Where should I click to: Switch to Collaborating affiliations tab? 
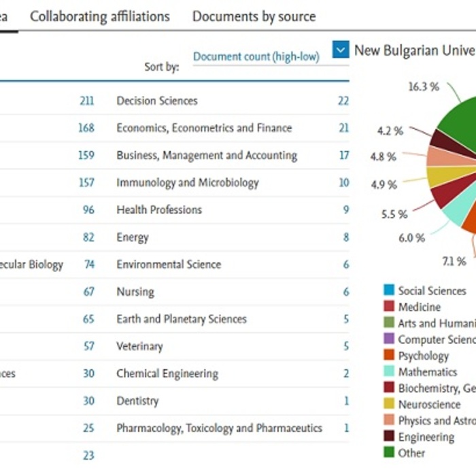99,16
